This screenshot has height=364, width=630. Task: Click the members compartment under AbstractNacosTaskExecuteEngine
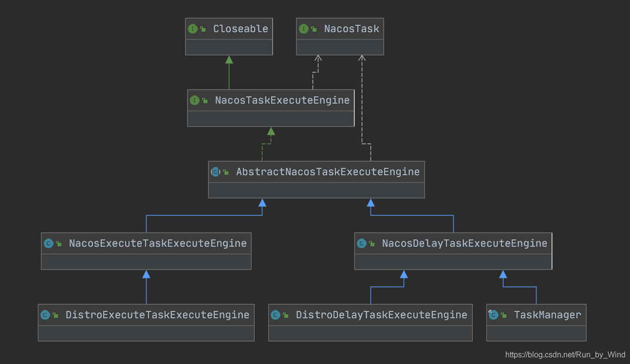pos(316,190)
